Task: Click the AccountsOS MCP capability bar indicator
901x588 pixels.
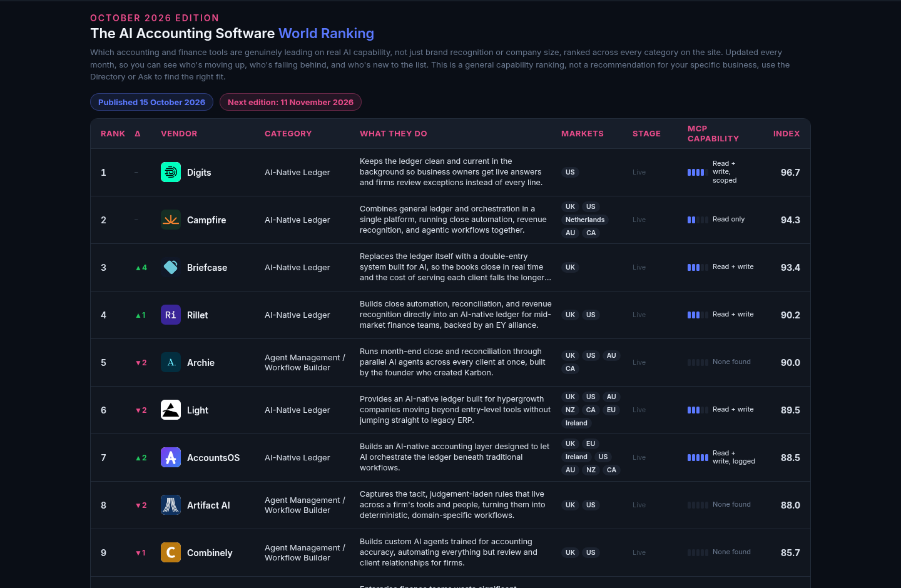Action: click(698, 457)
